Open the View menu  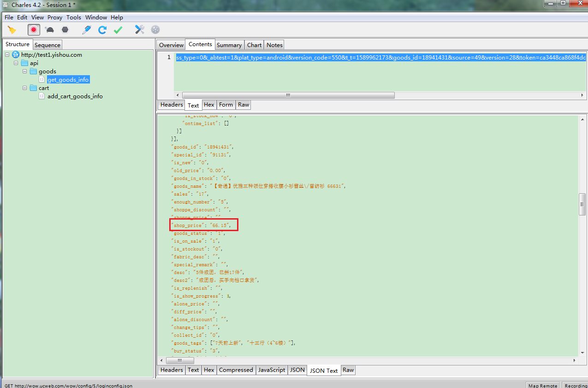[38, 18]
